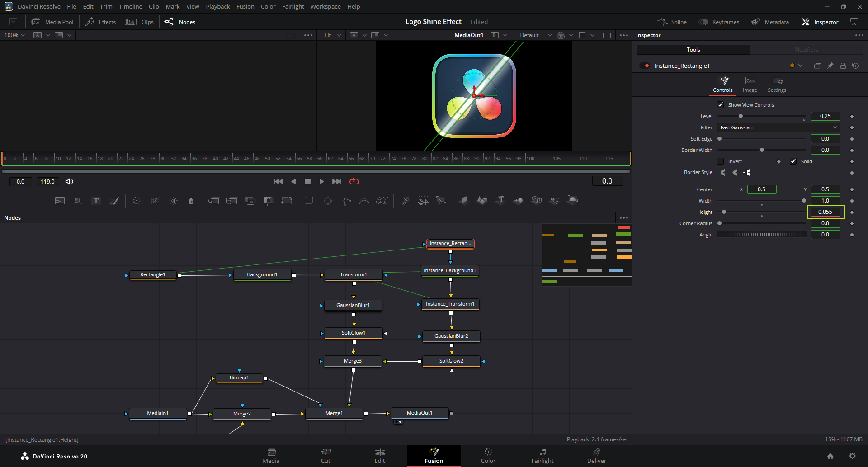Lock Instance_Rectangle1 controls with lock icon
Image resolution: width=868 pixels, height=467 pixels.
click(x=843, y=66)
